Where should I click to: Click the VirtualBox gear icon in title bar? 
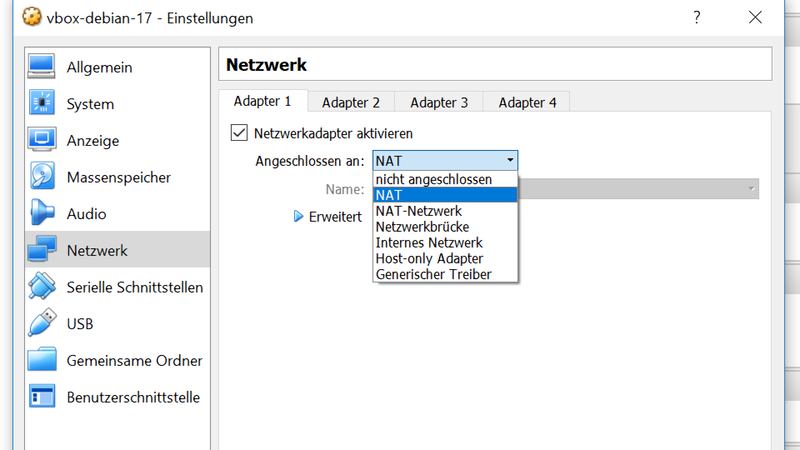point(32,17)
